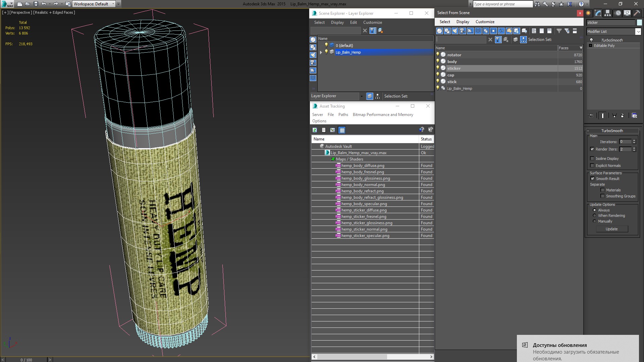Screen dimensions: 644x362
Task: Click the Perspective viewport label
Action: tap(20, 12)
